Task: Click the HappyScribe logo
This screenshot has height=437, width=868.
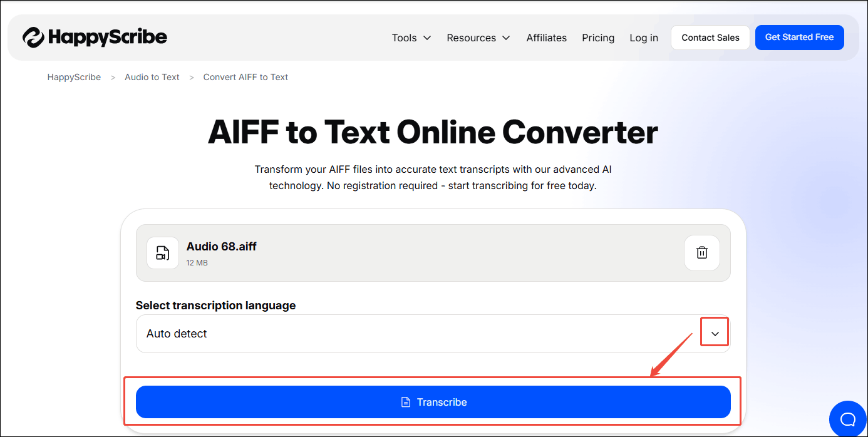Action: coord(95,38)
